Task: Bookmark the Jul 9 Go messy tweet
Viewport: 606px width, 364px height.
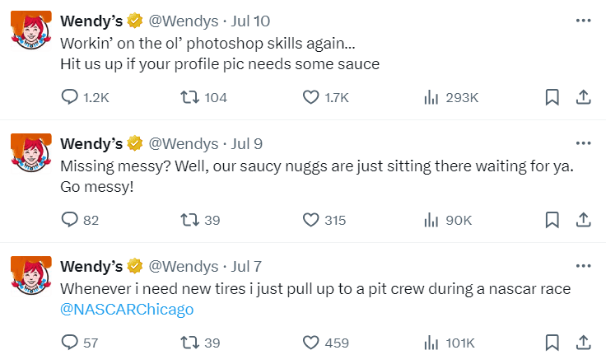Action: tap(552, 220)
